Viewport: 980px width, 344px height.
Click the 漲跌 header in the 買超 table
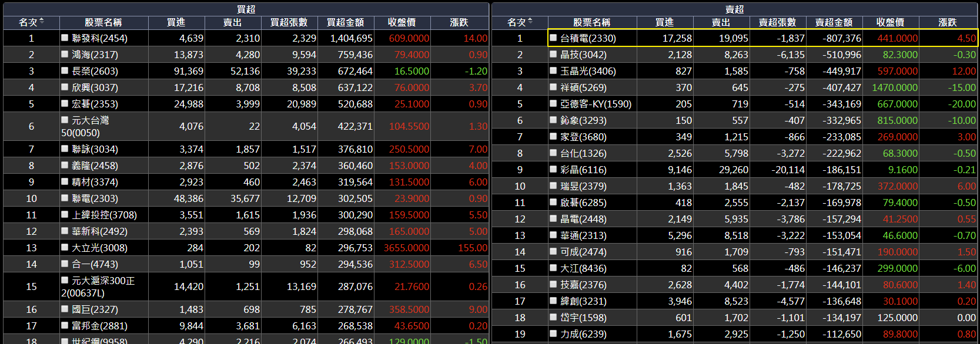coord(459,22)
